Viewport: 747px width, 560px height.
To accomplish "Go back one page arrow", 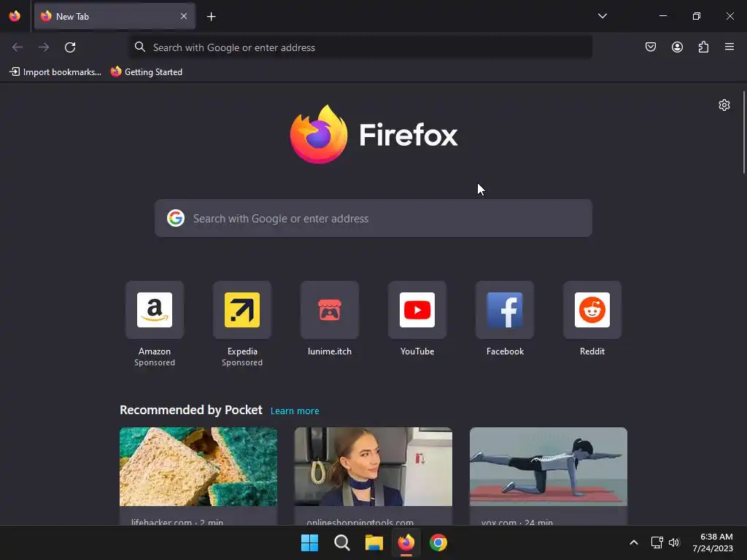I will tap(18, 47).
